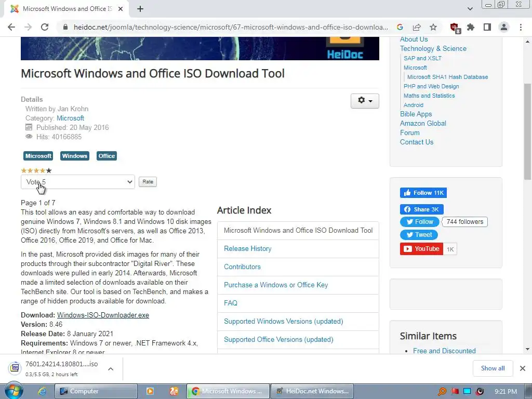Select the first Article Index entry
This screenshot has width=532, height=399.
coord(298,230)
